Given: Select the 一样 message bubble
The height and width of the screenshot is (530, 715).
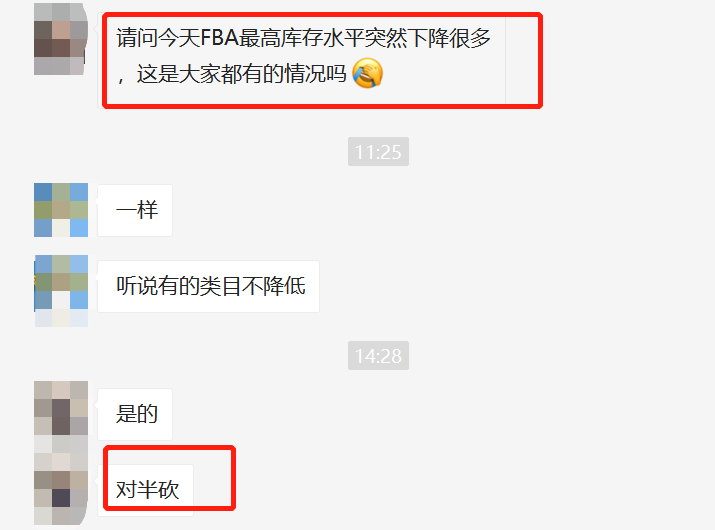Looking at the screenshot, I should (x=135, y=210).
